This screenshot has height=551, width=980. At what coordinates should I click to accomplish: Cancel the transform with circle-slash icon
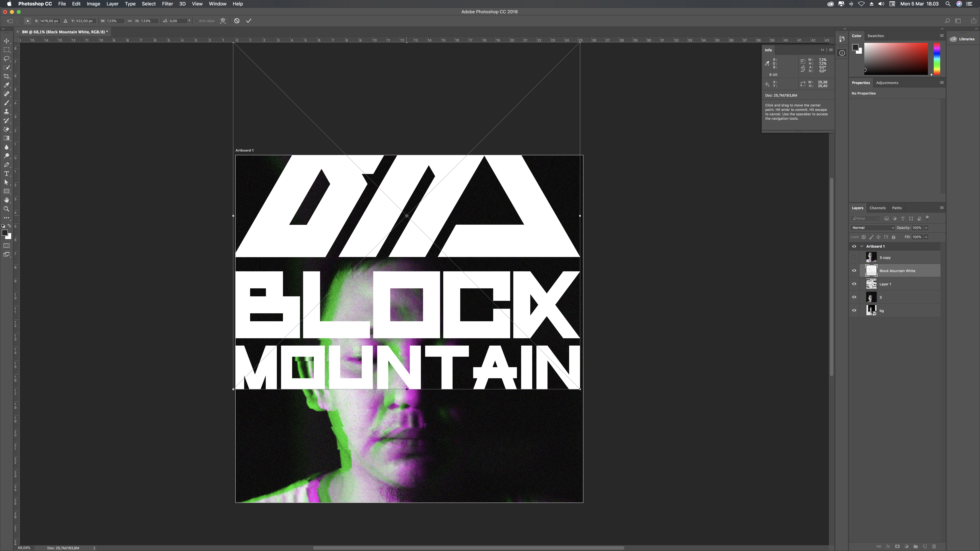[237, 21]
